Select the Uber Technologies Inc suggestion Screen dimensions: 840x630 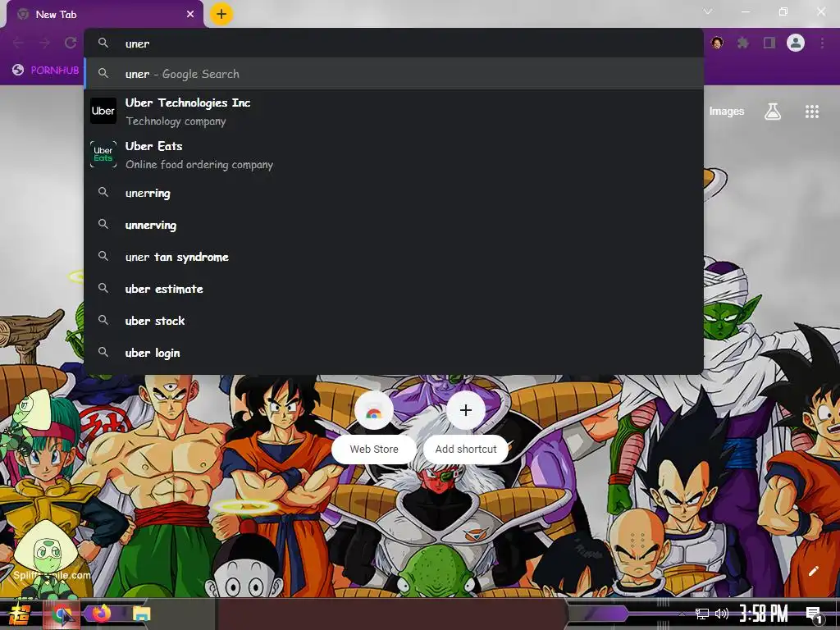[x=394, y=112]
